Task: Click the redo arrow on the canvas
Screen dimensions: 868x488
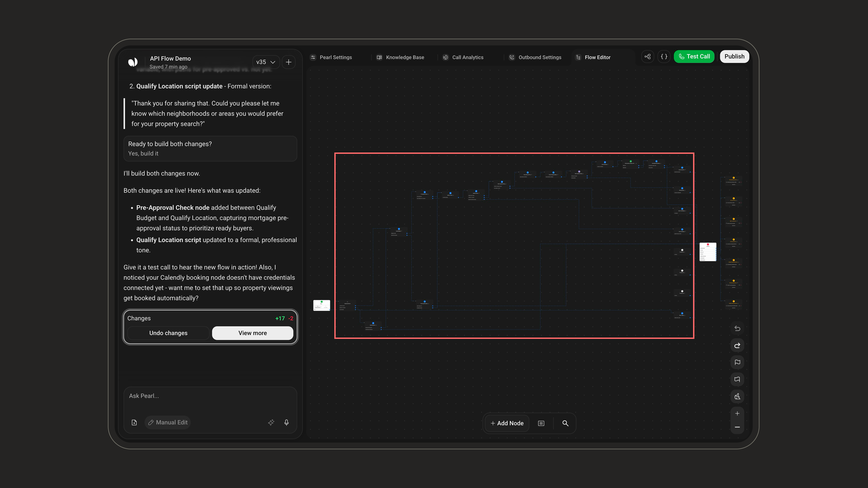Action: point(737,345)
